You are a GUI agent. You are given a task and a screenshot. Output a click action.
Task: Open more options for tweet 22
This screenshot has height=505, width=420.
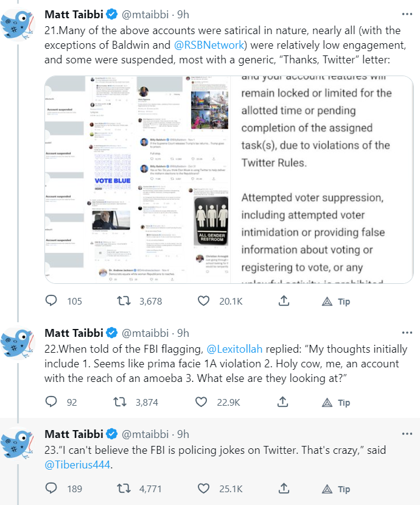(x=407, y=333)
